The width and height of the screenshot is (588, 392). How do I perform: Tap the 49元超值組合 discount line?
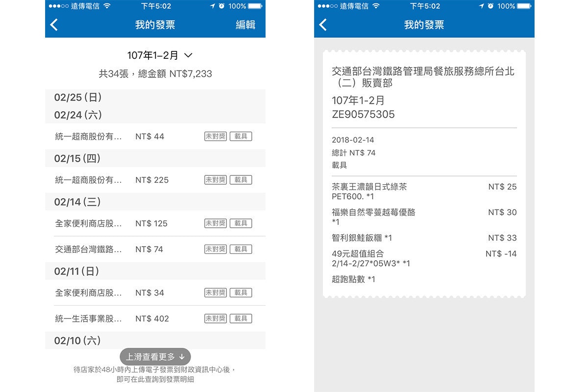(424, 259)
